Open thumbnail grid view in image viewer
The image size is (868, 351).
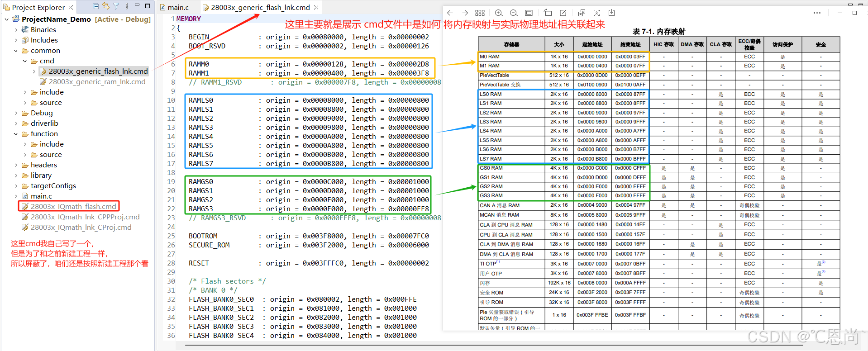pyautogui.click(x=480, y=13)
